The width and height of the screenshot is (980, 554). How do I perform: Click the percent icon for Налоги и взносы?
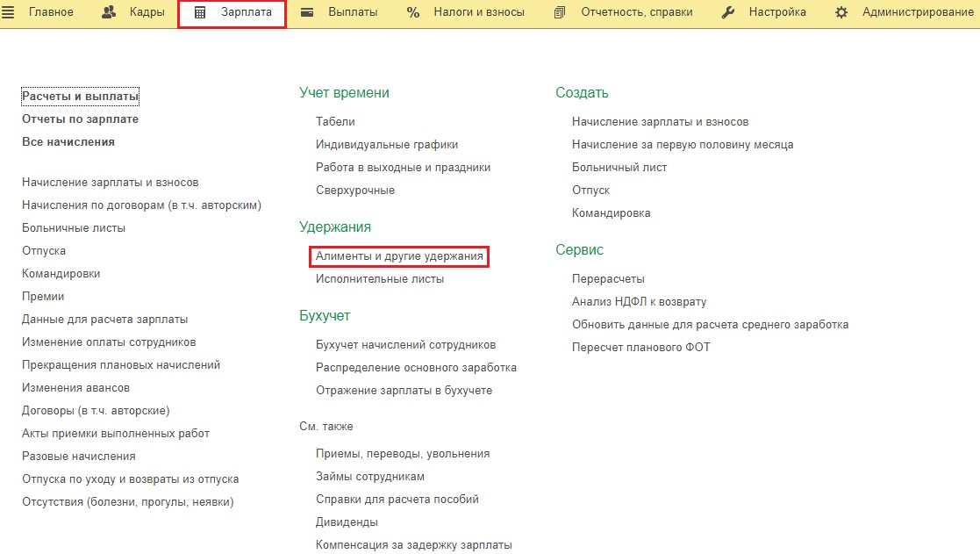[413, 12]
